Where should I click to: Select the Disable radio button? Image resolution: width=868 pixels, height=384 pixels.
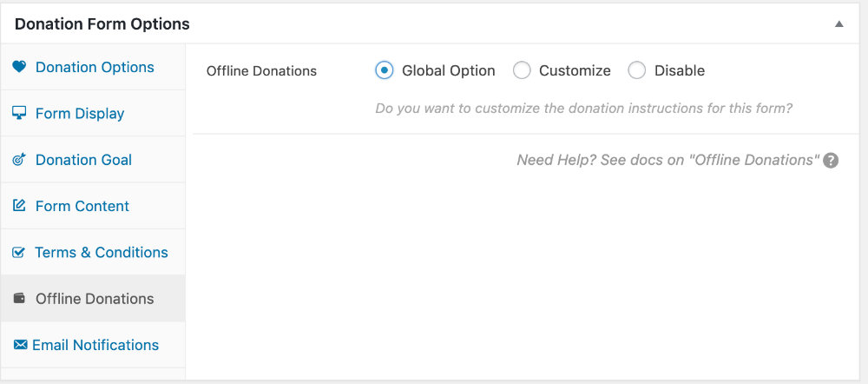(636, 70)
